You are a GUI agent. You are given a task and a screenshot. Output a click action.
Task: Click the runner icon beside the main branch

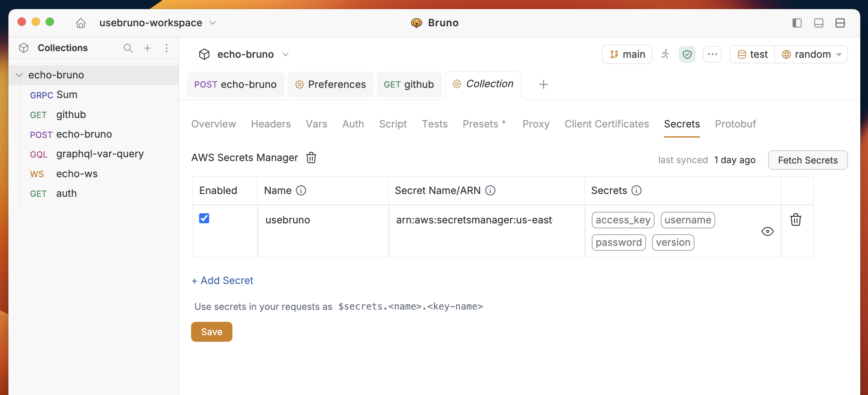point(665,54)
